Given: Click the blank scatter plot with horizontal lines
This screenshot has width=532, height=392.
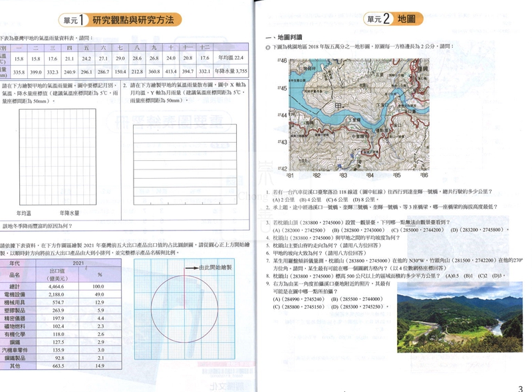Looking at the screenshot, I should click(x=185, y=165).
